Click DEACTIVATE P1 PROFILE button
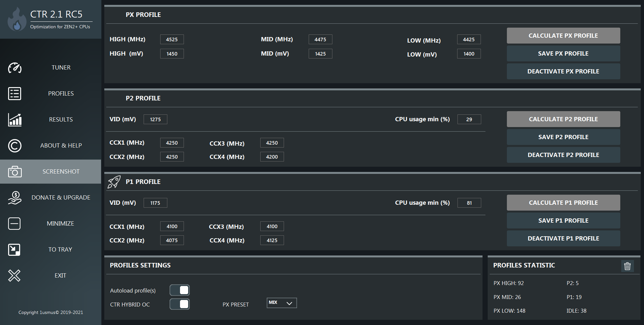Screen dimensions: 644x325 [x=563, y=239]
